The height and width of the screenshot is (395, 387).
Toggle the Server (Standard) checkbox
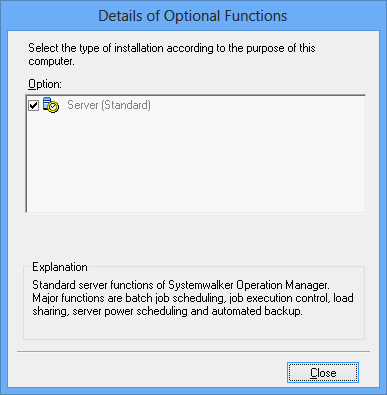(34, 105)
